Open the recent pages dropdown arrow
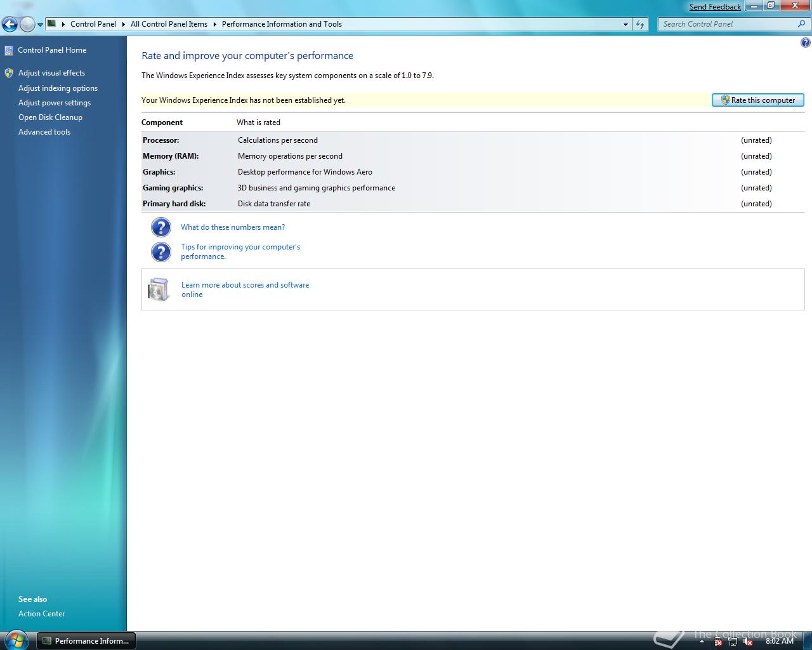This screenshot has height=650, width=812. click(40, 25)
